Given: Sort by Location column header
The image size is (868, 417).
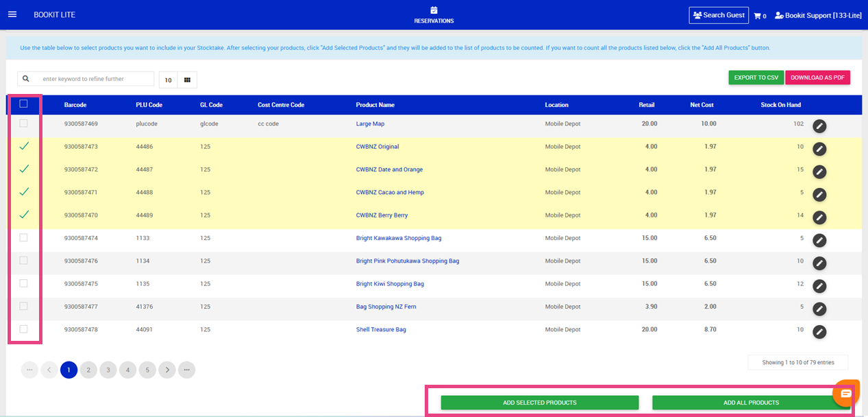Looking at the screenshot, I should [556, 105].
